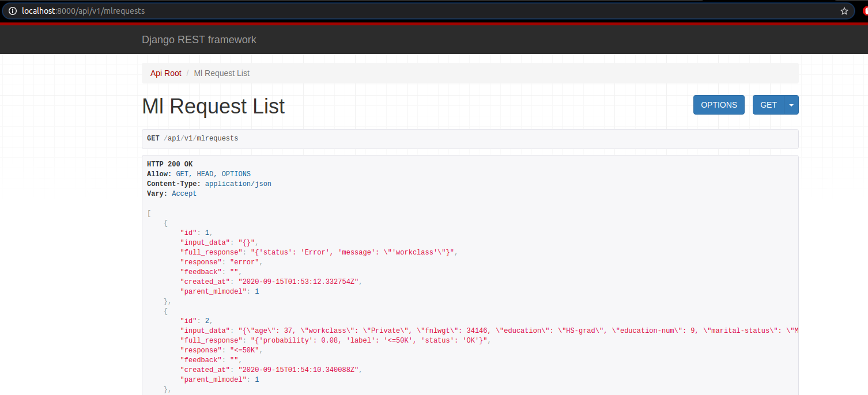Open the Django REST framework brand link

[x=199, y=40]
